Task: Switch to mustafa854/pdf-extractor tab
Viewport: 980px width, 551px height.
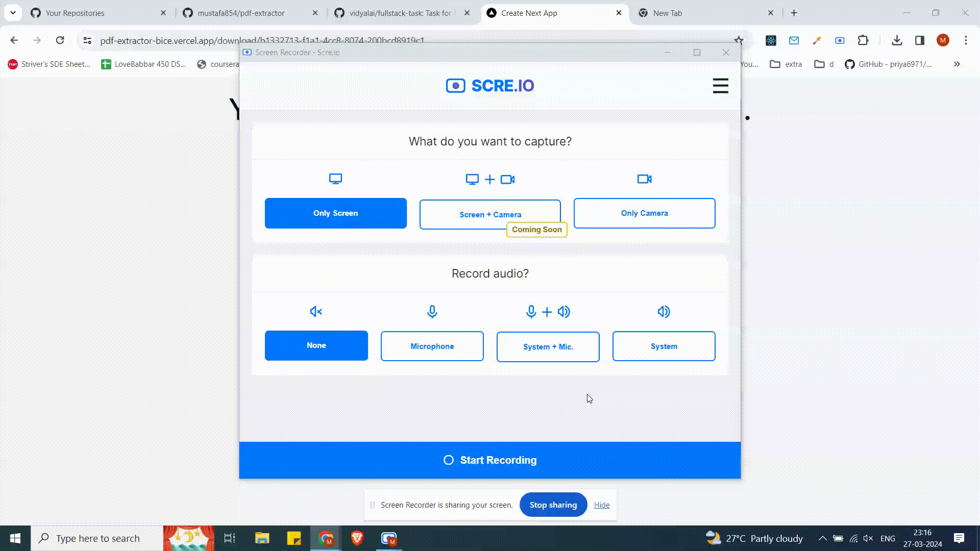Action: (241, 13)
